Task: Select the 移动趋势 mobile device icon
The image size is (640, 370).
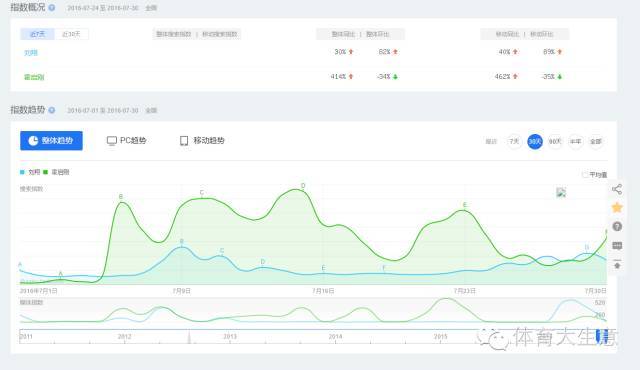Action: 184,141
